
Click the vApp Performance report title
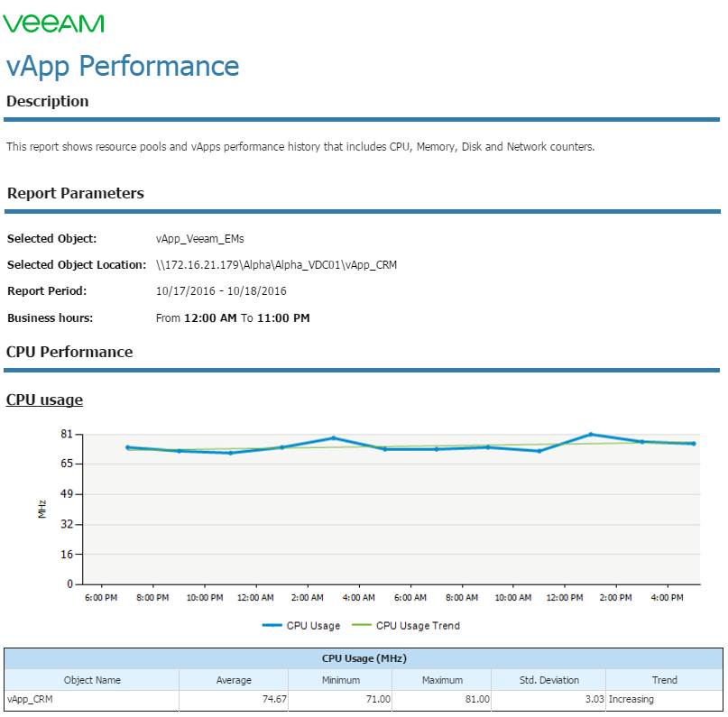pos(123,67)
